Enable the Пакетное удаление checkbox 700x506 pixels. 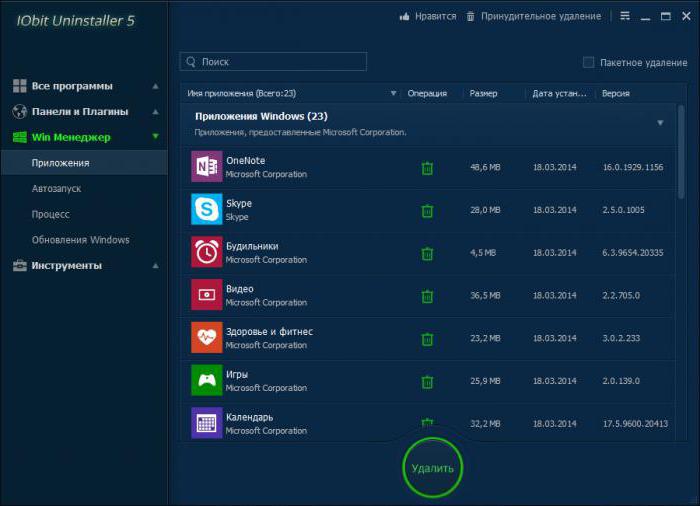(588, 62)
